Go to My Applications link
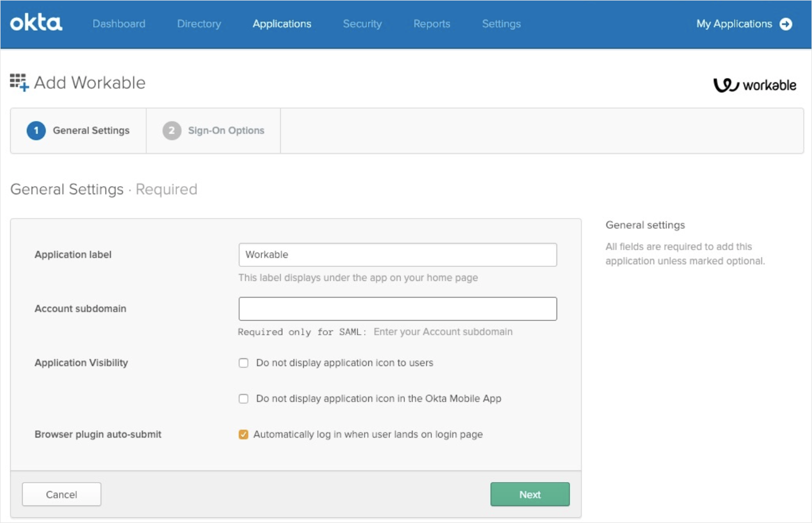This screenshot has height=523, width=812. (x=734, y=24)
